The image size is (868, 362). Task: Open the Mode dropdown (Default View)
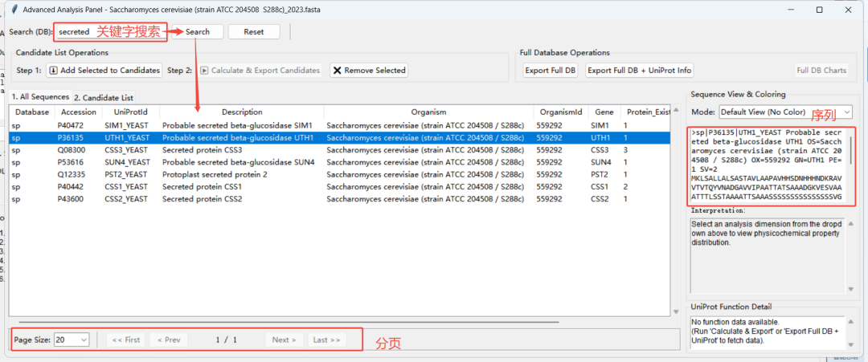pyautogui.click(x=785, y=112)
